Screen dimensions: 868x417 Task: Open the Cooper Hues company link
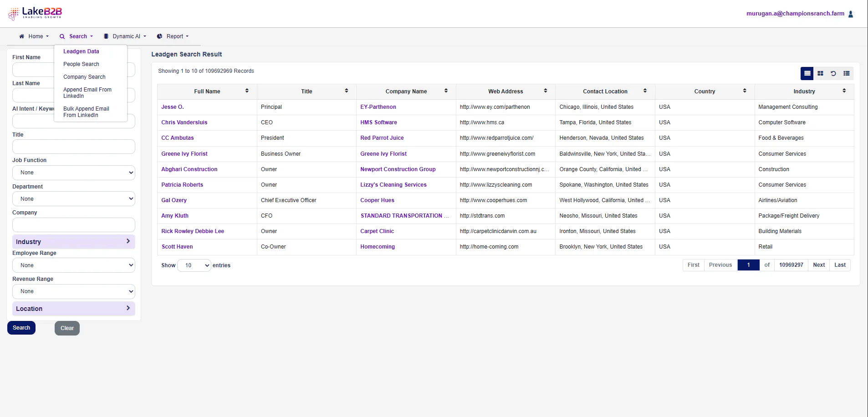377,200
